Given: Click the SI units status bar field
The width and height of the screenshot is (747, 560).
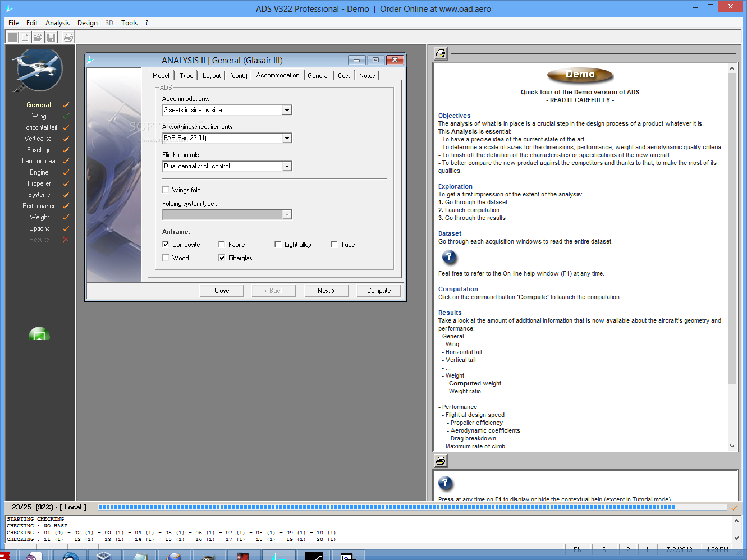Looking at the screenshot, I should 605,549.
